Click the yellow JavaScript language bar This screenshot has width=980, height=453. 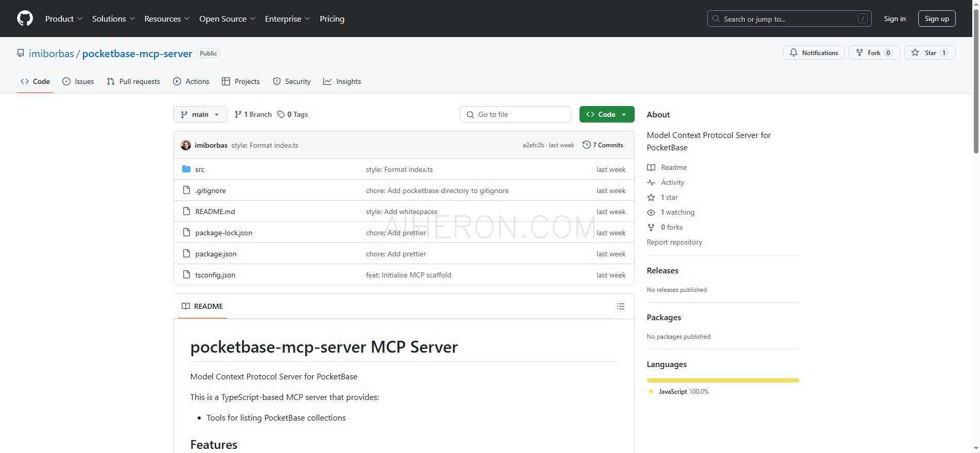pyautogui.click(x=723, y=380)
